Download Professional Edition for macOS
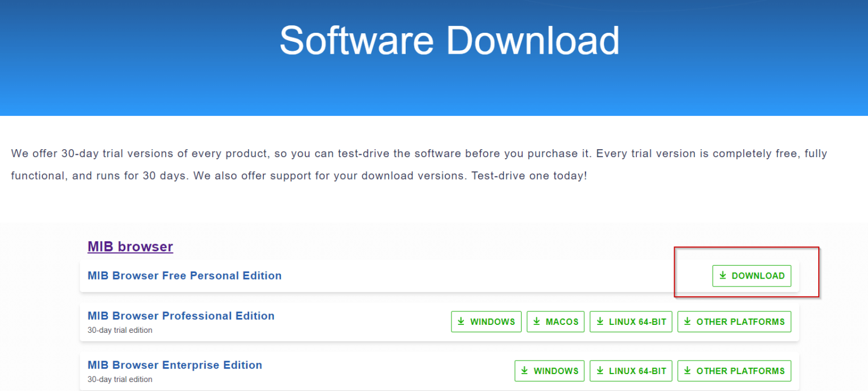 click(x=555, y=322)
